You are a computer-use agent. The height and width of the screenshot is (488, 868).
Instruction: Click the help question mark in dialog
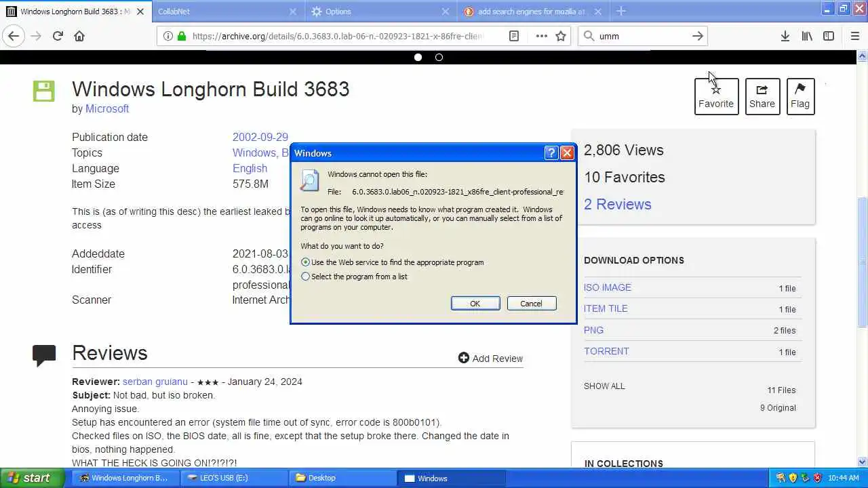pos(551,153)
